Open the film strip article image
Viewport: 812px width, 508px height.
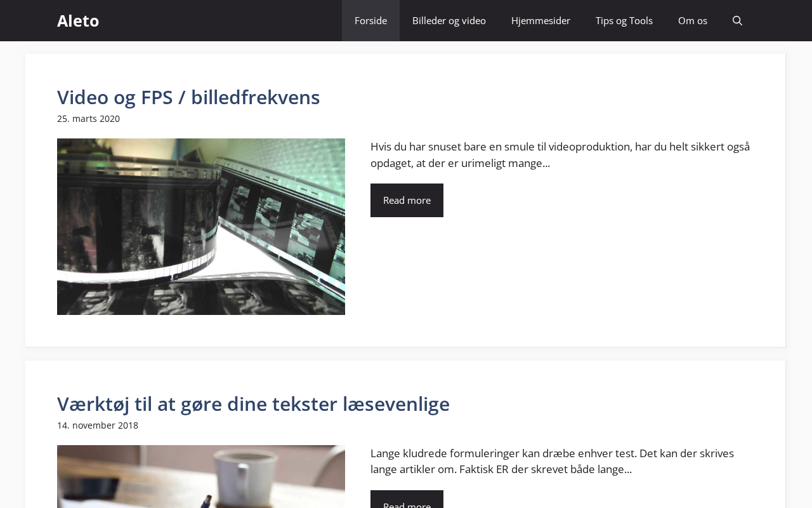click(201, 227)
